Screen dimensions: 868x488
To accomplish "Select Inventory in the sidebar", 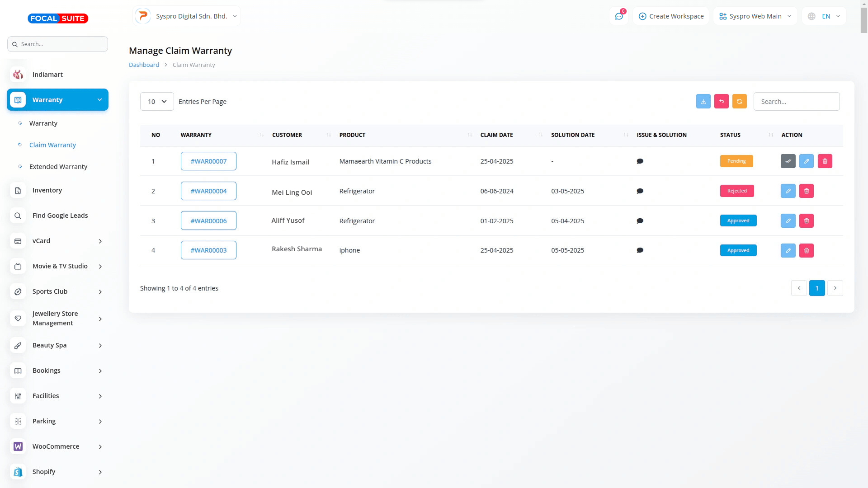I will (x=47, y=190).
